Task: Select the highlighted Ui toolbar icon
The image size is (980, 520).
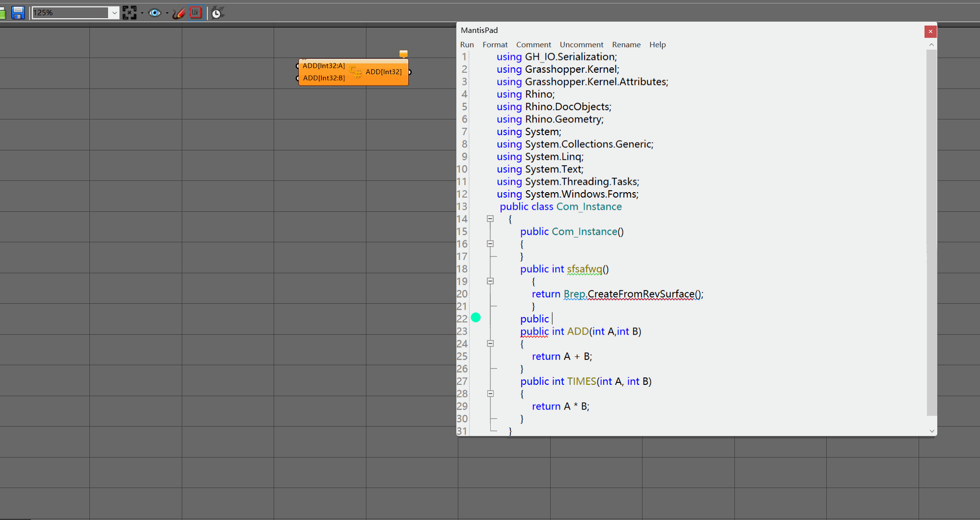Action: pyautogui.click(x=196, y=13)
